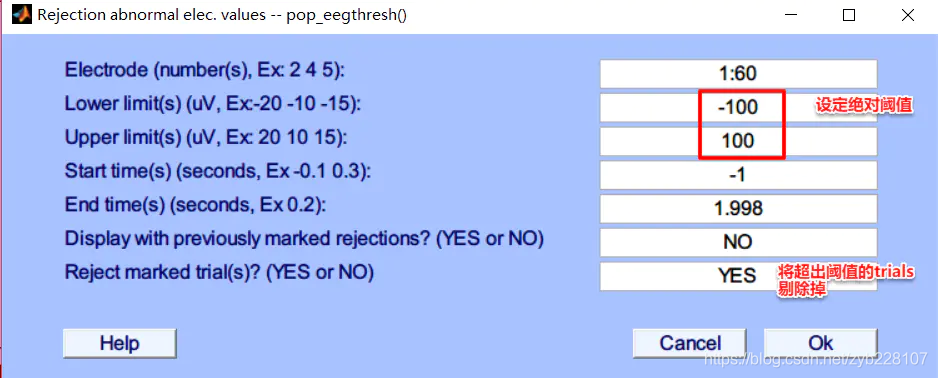Image resolution: width=938 pixels, height=378 pixels.
Task: Click the Electrode number field showing 1:60
Action: [x=738, y=74]
